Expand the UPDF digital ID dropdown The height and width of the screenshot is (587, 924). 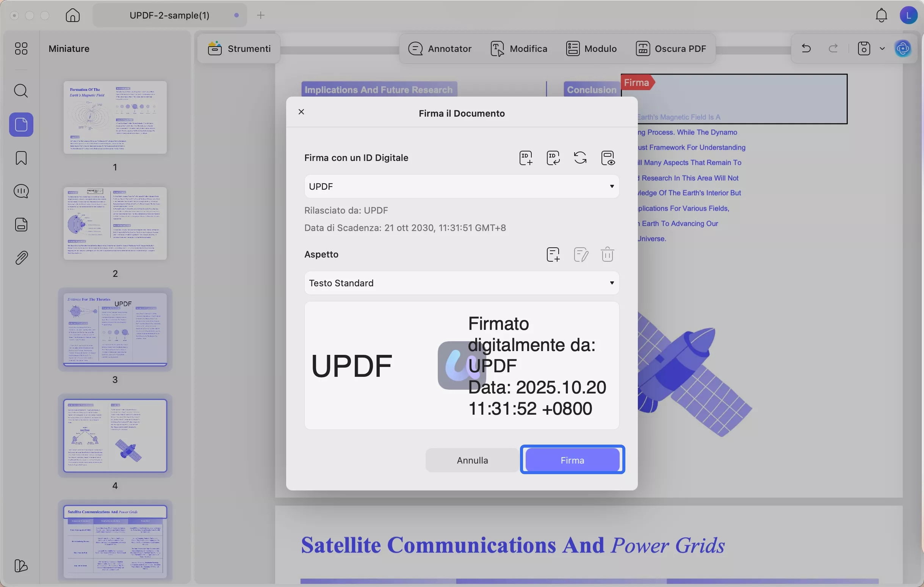(x=462, y=187)
